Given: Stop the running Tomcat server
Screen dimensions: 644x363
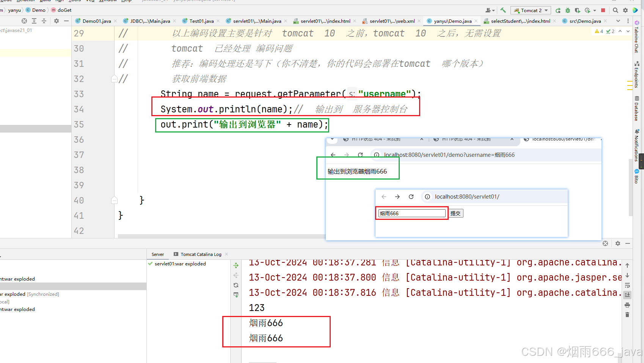Looking at the screenshot, I should tap(603, 10).
